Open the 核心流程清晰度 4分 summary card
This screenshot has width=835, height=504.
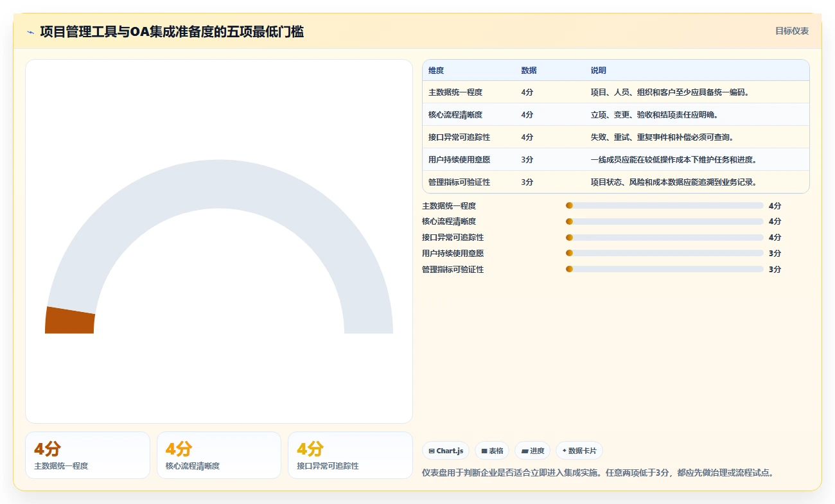point(219,455)
